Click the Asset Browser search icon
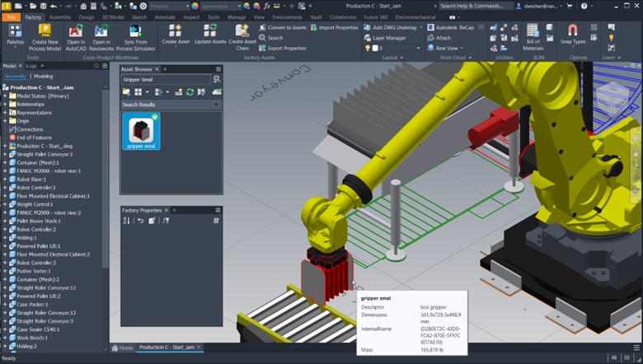The width and height of the screenshot is (643, 364). tap(217, 79)
